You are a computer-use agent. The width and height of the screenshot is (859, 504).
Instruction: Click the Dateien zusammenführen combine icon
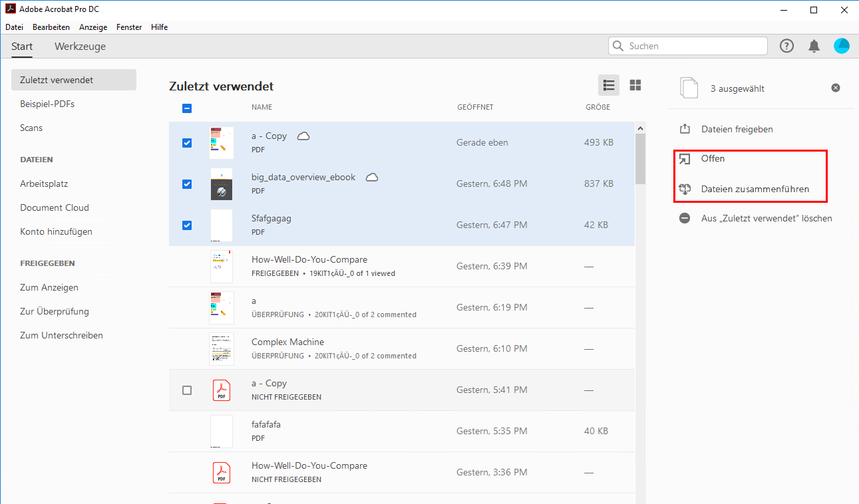[685, 189]
